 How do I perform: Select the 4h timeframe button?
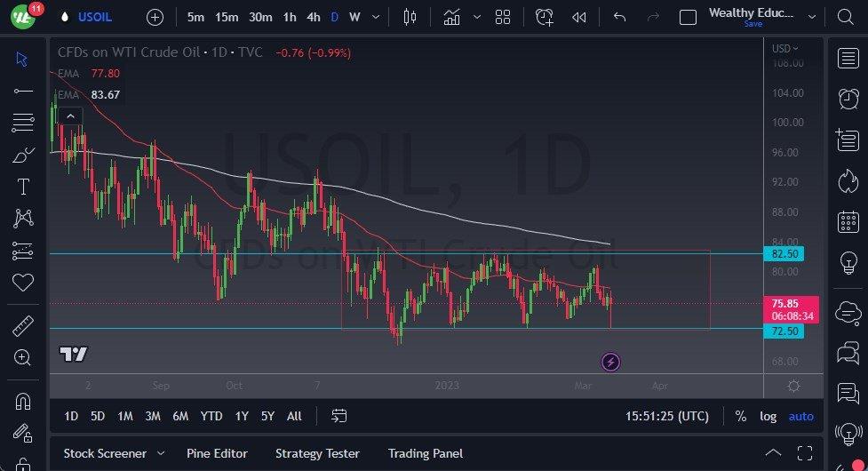313,17
